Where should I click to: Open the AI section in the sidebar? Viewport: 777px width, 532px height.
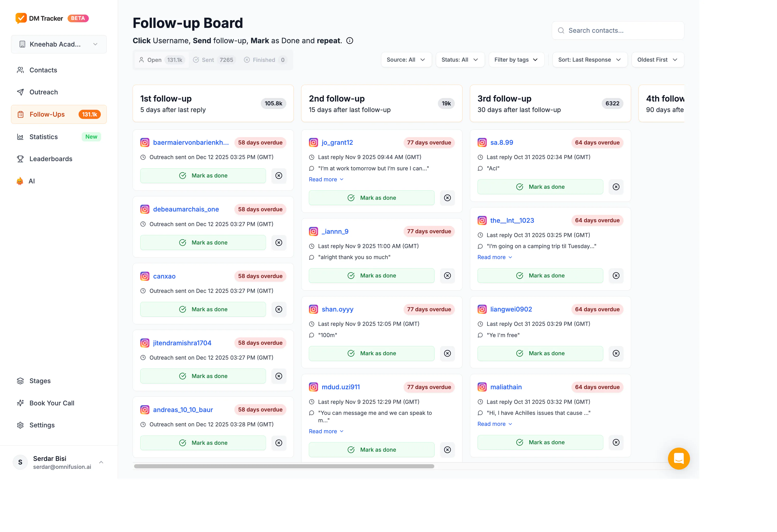(x=59, y=181)
